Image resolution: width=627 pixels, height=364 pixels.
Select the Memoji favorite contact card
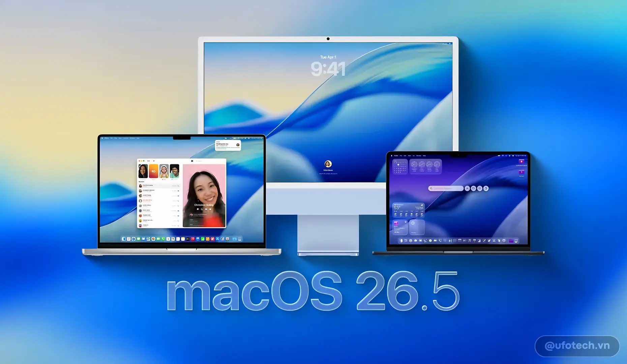(164, 171)
